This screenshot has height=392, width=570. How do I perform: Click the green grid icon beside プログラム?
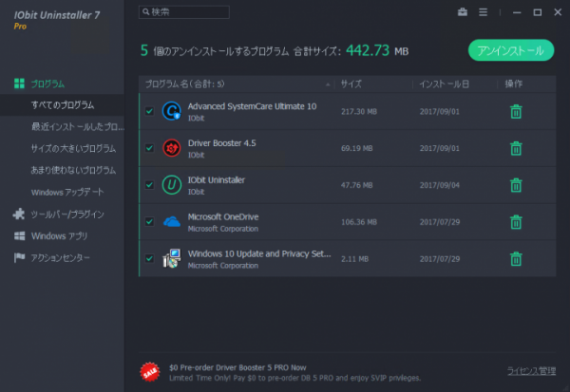19,84
